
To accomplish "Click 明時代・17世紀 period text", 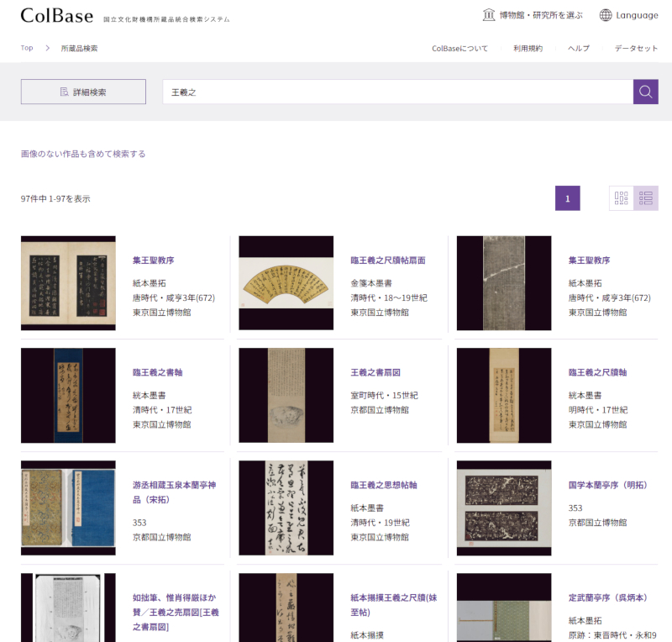I will click(598, 410).
